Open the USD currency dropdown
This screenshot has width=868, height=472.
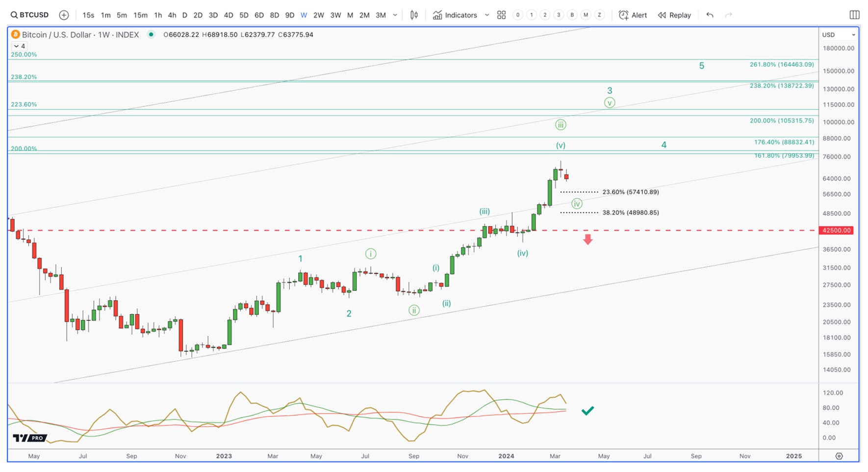point(839,35)
